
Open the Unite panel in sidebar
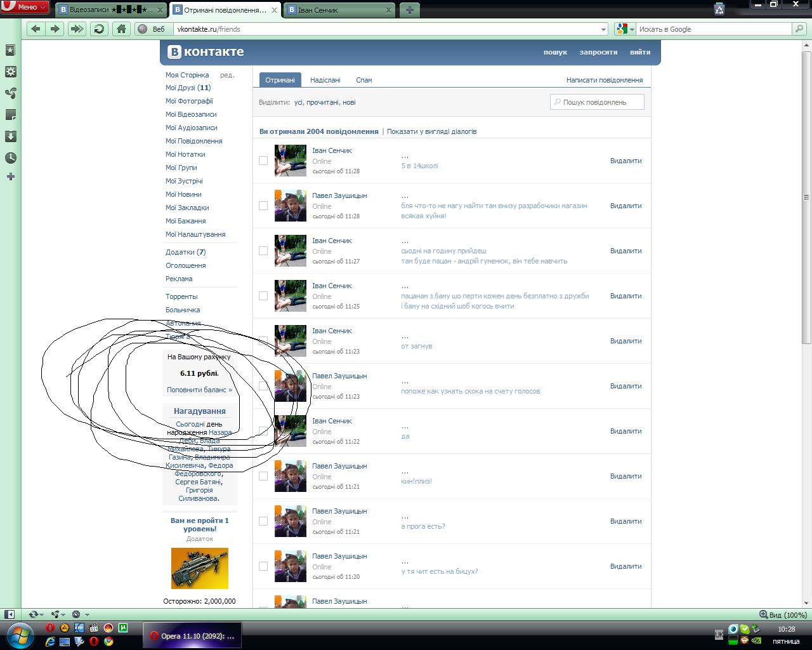click(10, 93)
